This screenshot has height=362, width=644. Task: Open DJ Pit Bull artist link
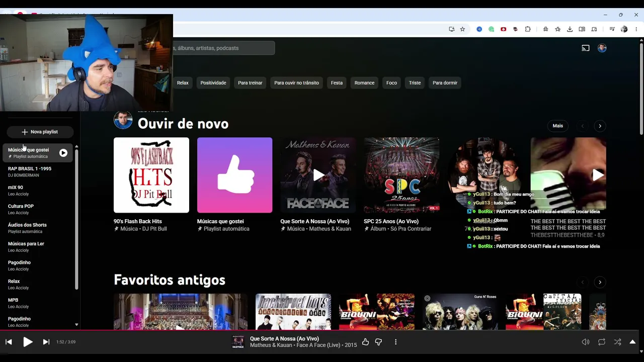(x=154, y=229)
